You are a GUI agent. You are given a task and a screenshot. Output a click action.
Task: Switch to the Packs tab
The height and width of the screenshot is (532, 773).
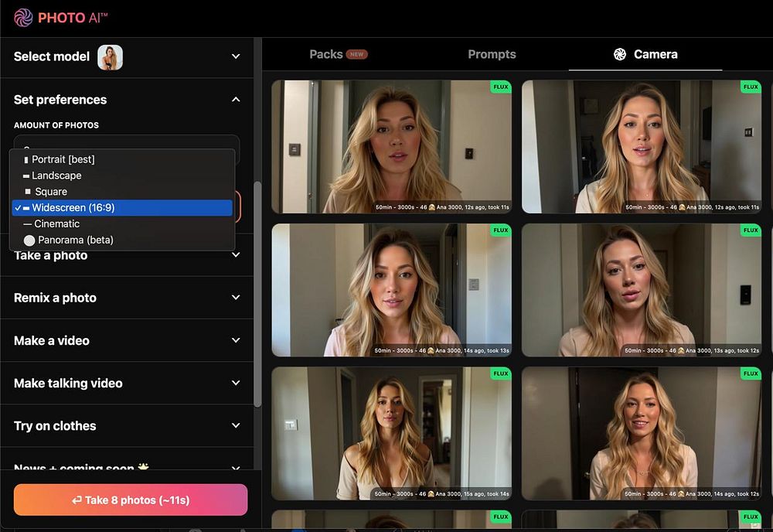tap(339, 54)
